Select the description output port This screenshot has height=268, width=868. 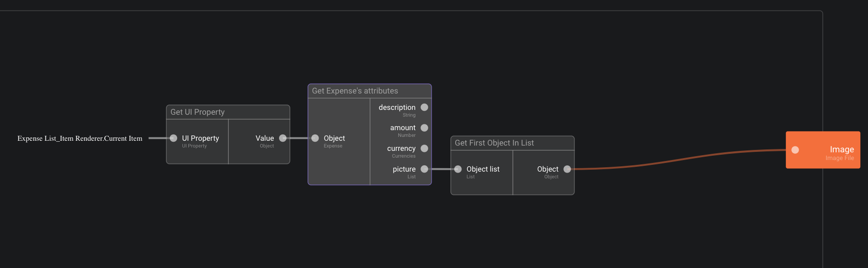(424, 107)
